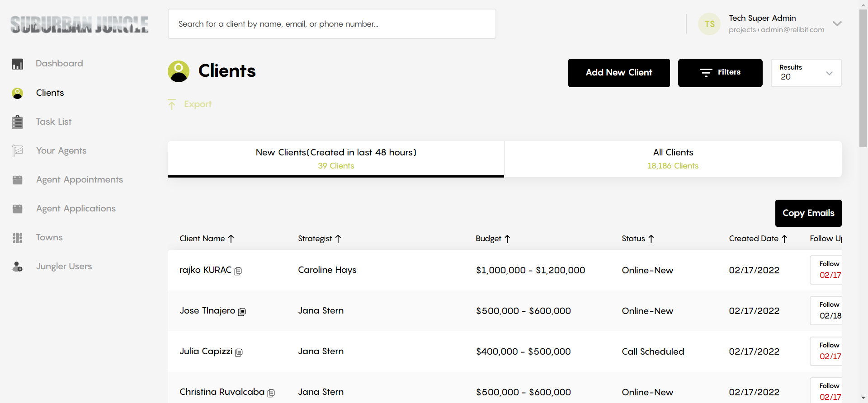Toggle sort on Created Date column
Image resolution: width=868 pixels, height=403 pixels.
(784, 239)
